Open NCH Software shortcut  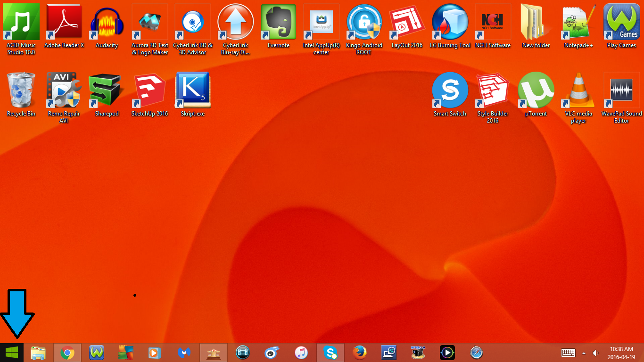coord(493,26)
